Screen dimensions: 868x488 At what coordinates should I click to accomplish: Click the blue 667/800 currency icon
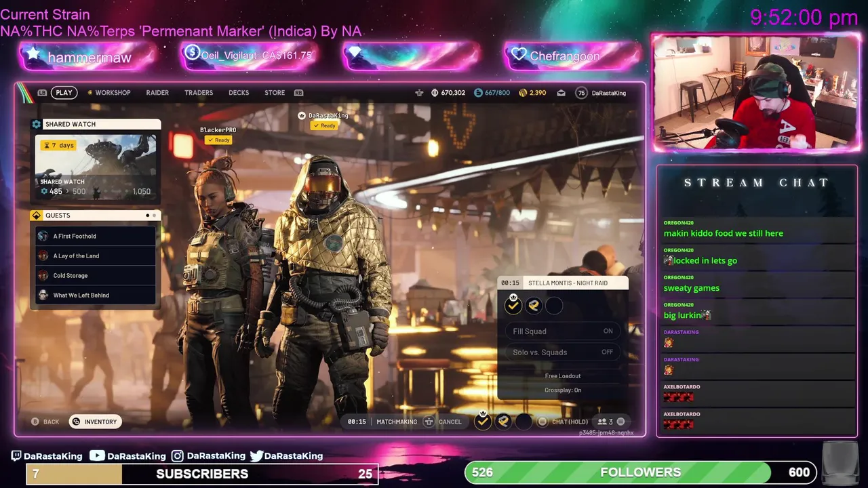tap(478, 93)
